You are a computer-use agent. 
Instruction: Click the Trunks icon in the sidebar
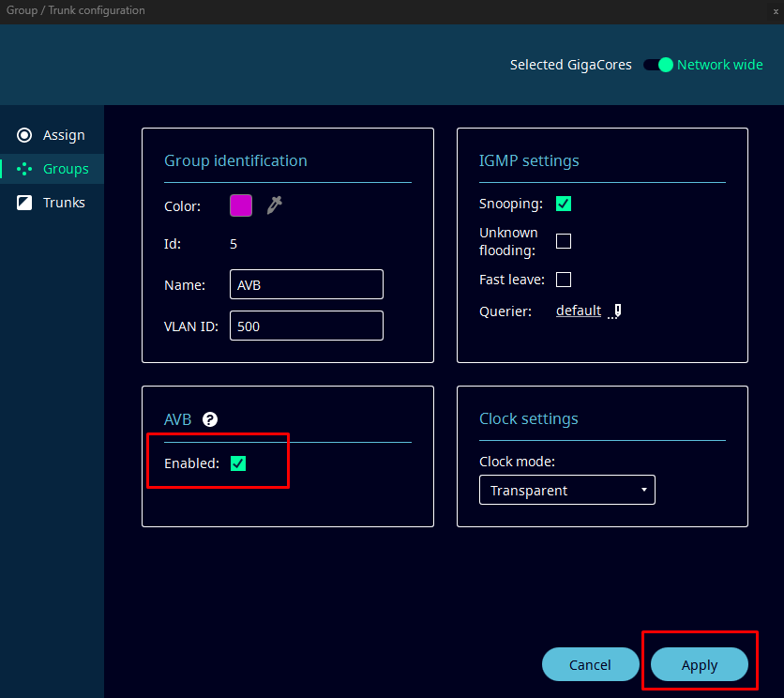24,203
